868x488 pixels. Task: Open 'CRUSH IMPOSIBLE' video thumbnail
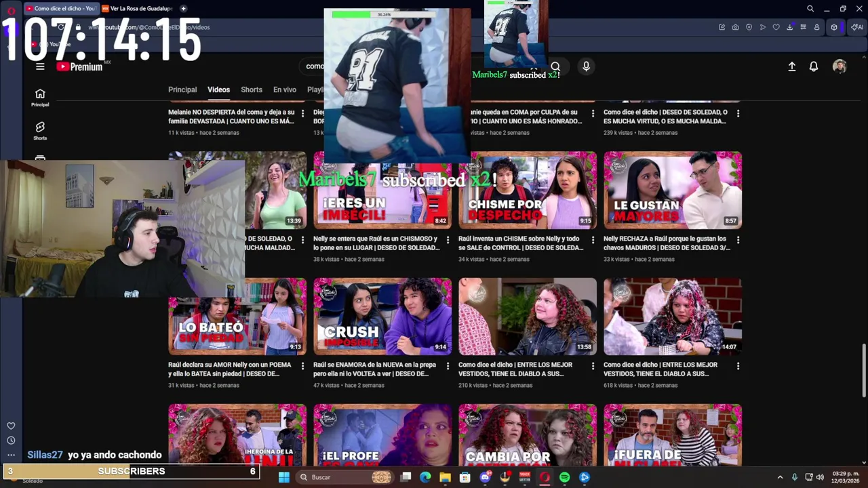pyautogui.click(x=382, y=317)
